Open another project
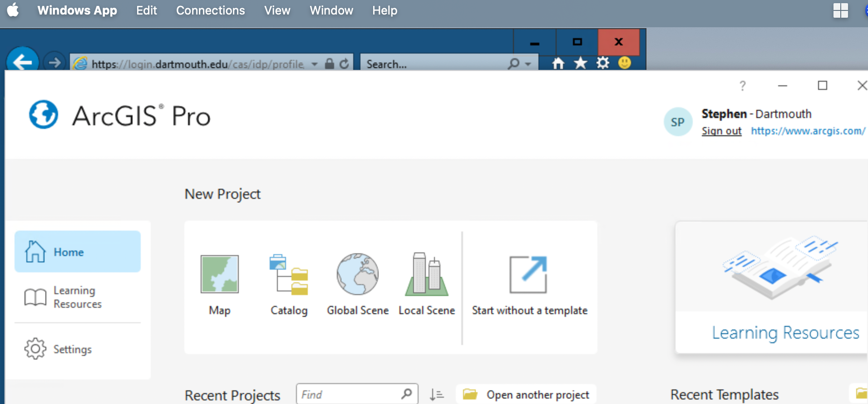The width and height of the screenshot is (868, 404). [x=526, y=394]
